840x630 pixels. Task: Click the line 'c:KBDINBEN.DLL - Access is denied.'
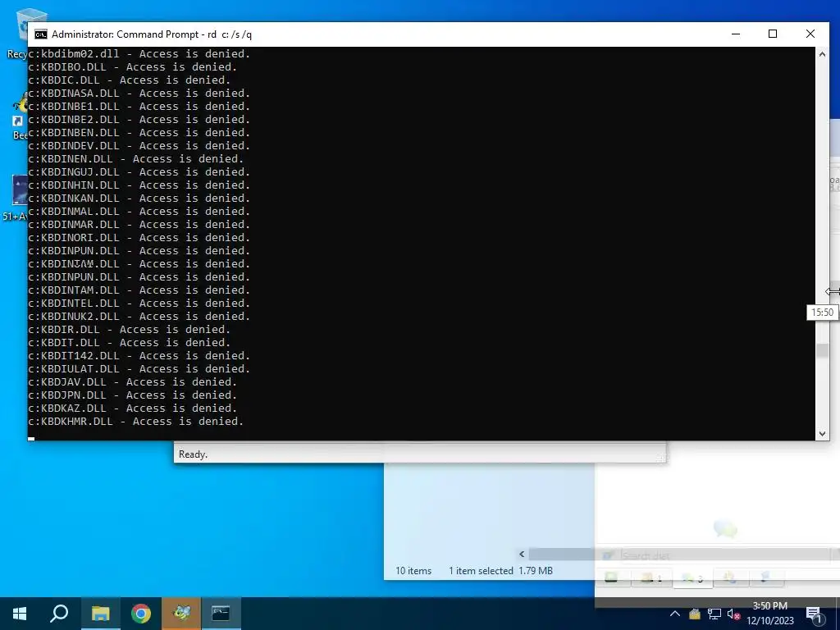click(139, 132)
